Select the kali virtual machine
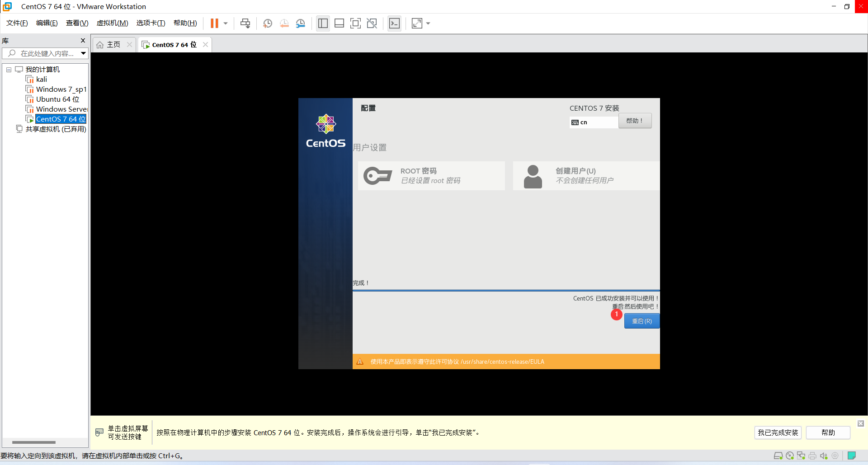Screen dimensions: 868x465 (x=41, y=80)
